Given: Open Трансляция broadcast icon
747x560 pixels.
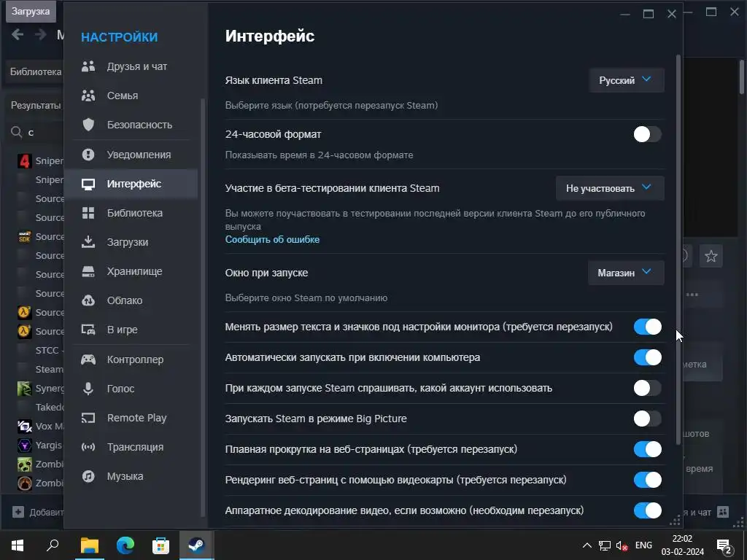Looking at the screenshot, I should (x=88, y=447).
